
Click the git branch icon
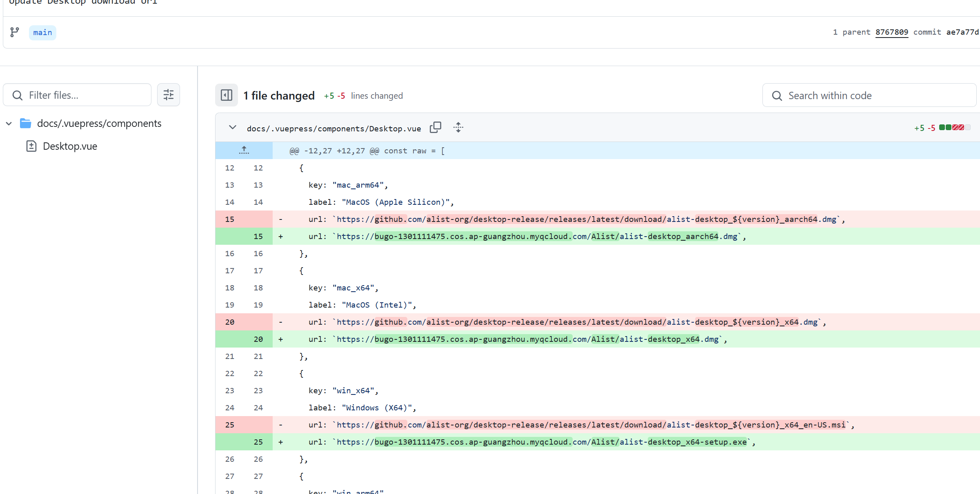(x=15, y=32)
